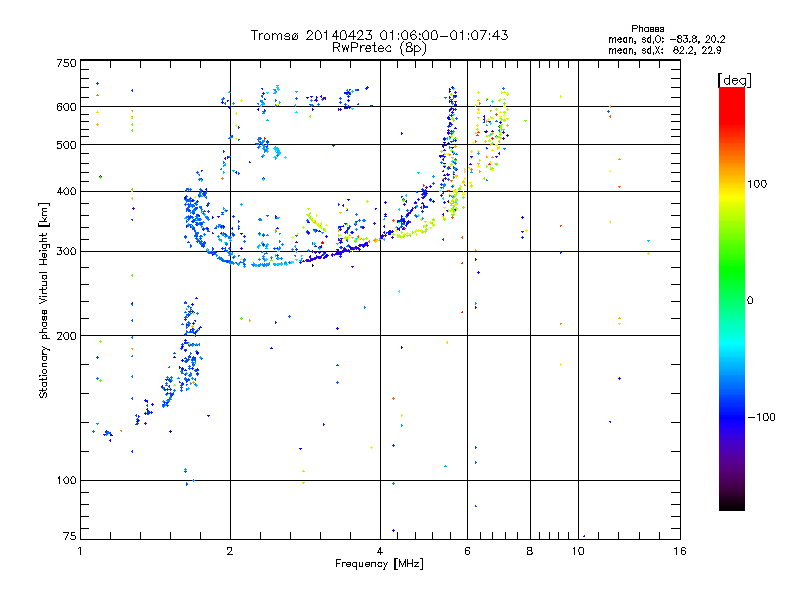Viewport: 800px width, 600px height.
Task: Click the x-axis tick label '4'
Action: [380, 551]
